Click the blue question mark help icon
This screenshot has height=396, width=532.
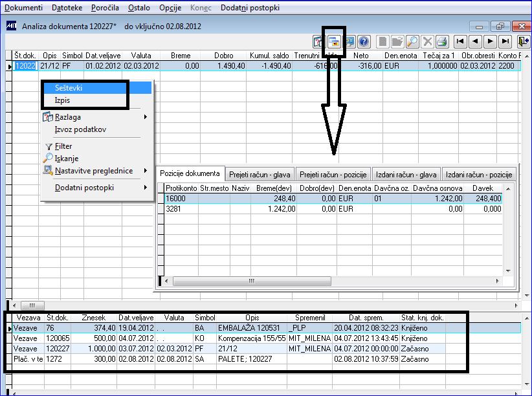(x=364, y=42)
